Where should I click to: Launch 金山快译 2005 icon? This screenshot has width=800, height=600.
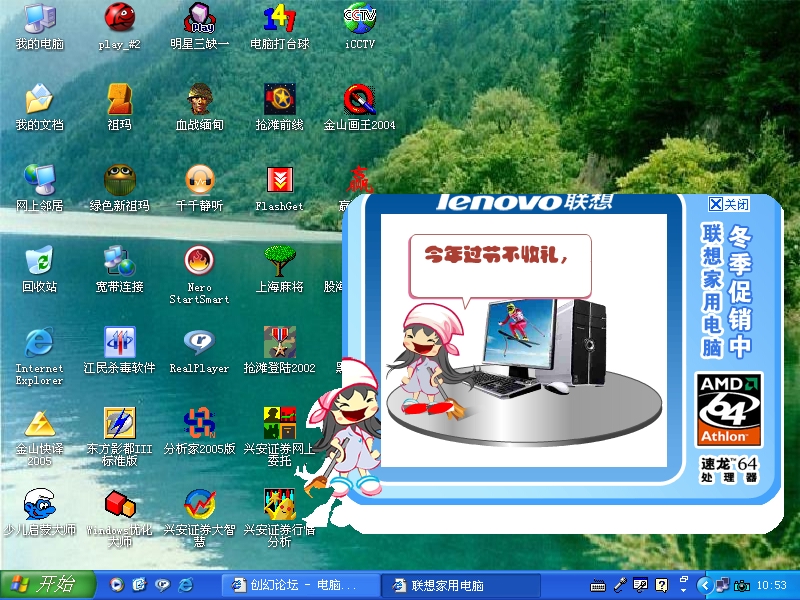39,437
